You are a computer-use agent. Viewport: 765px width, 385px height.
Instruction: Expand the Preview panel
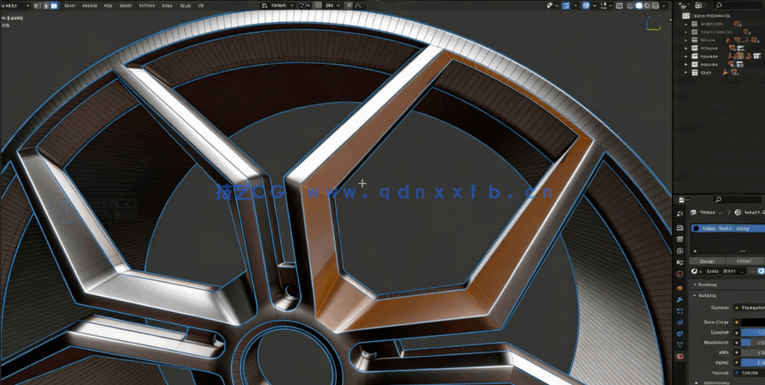(x=705, y=284)
